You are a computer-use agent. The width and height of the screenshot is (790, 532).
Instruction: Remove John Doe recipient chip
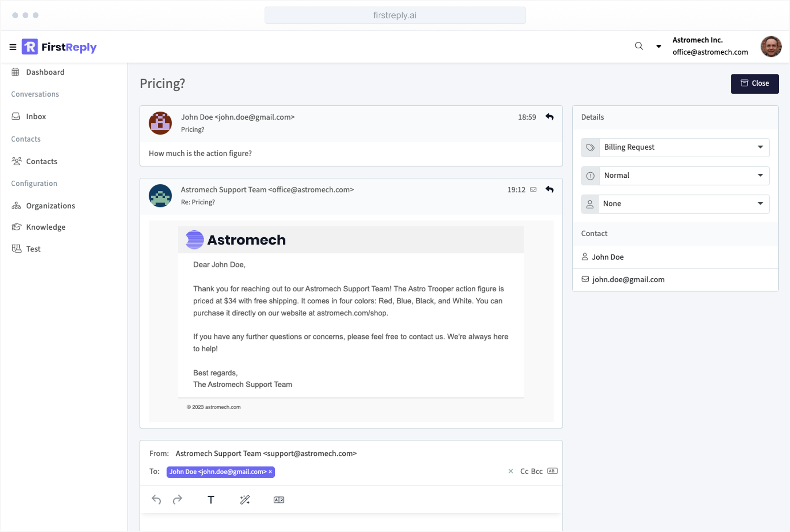click(x=270, y=472)
